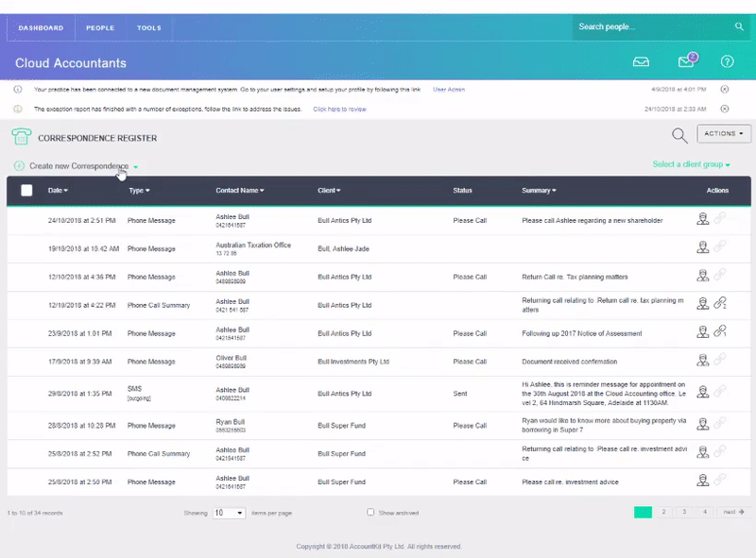
Task: Open the items per page dropdown
Action: [228, 512]
